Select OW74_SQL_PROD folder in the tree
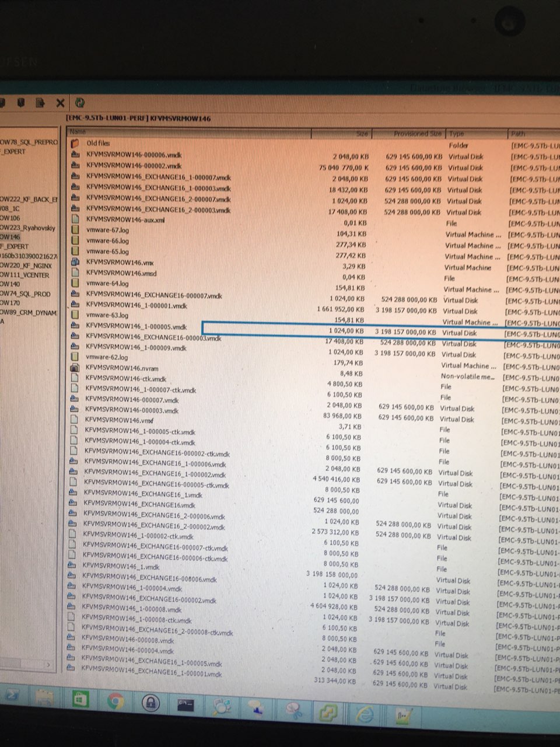 [25, 294]
